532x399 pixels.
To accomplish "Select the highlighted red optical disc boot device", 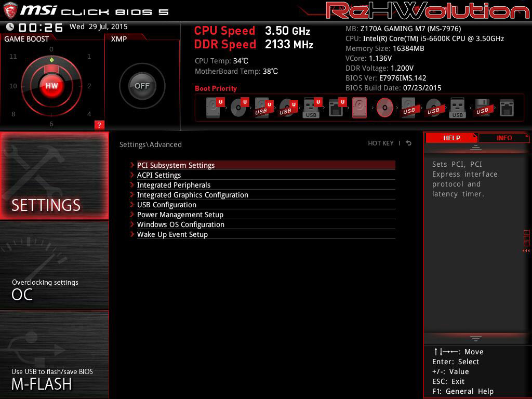I will tap(384, 108).
